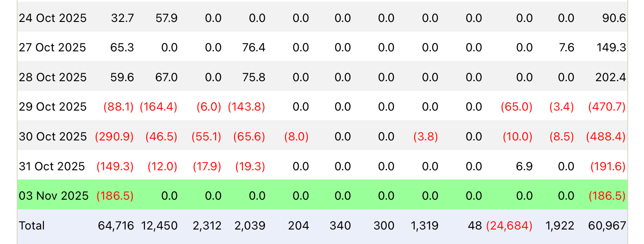Screen dimensions: 644x244
Task: Select the 60,967 grand total
Action: coord(607,226)
